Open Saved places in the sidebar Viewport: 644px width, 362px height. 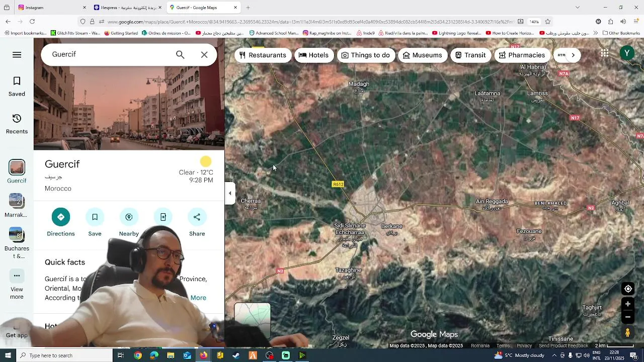pos(17,86)
